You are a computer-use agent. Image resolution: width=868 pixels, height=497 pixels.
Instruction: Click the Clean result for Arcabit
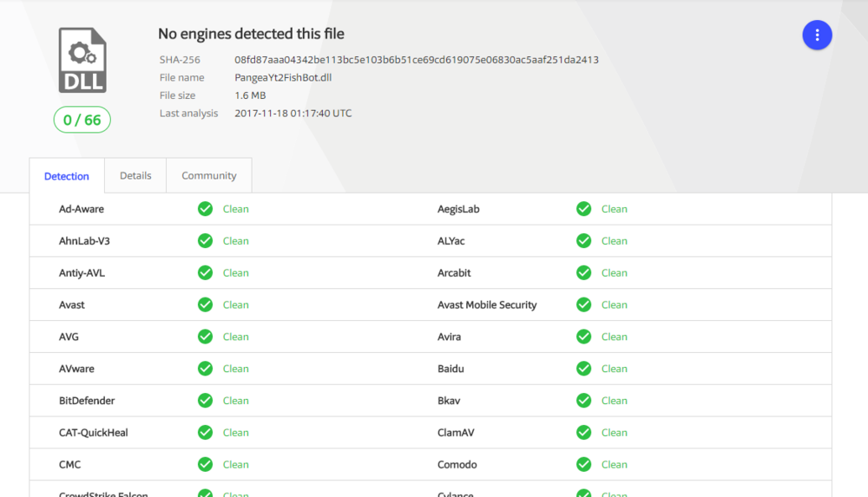615,273
